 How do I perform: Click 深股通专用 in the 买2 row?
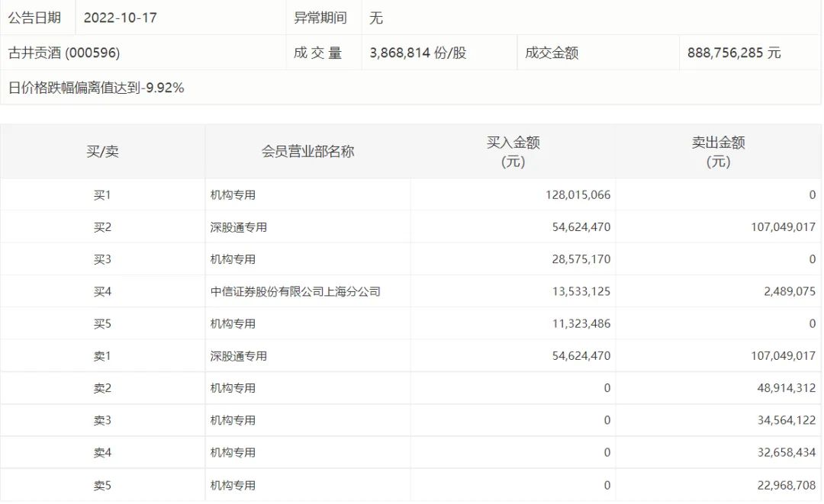point(239,227)
